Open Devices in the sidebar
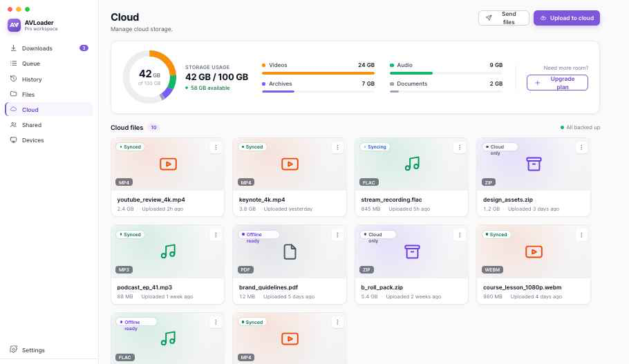The width and height of the screenshot is (629, 364). [x=49, y=140]
